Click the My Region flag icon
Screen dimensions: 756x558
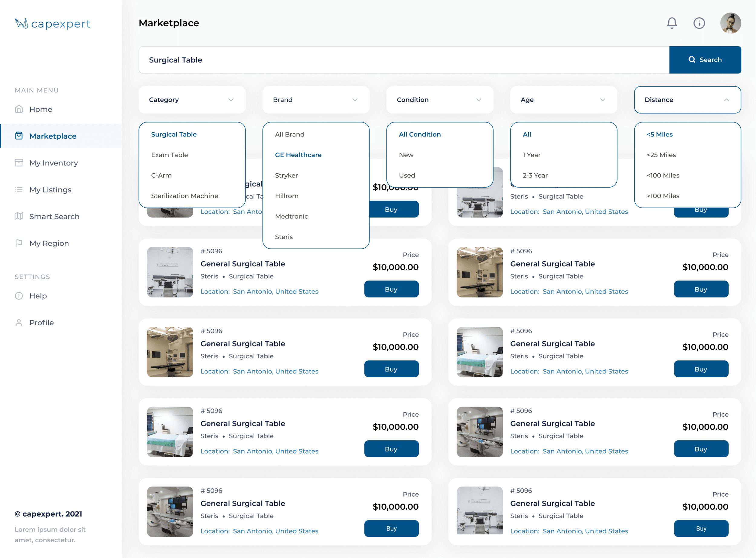pyautogui.click(x=19, y=243)
